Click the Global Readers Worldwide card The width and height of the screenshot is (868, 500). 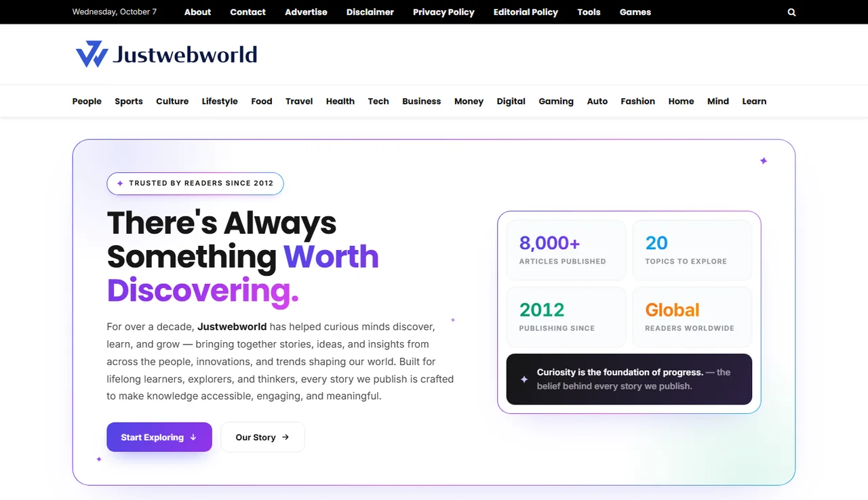pyautogui.click(x=692, y=317)
